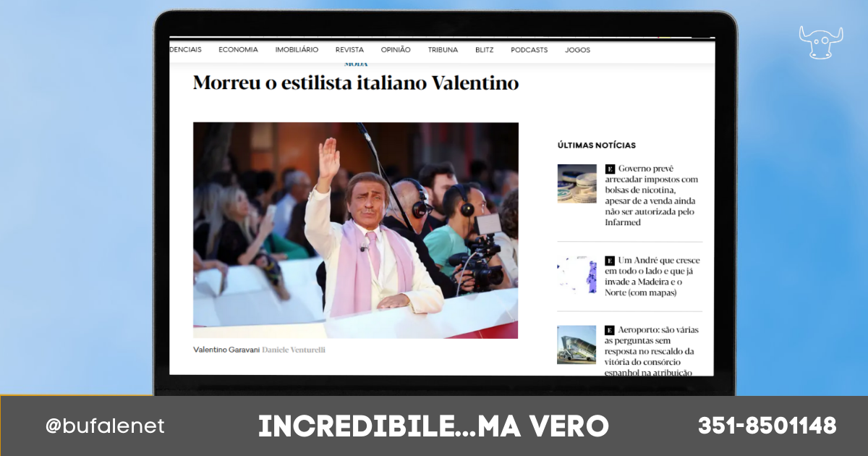Viewport: 868px width, 456px height.
Task: Open the Tribuna section
Action: click(443, 50)
